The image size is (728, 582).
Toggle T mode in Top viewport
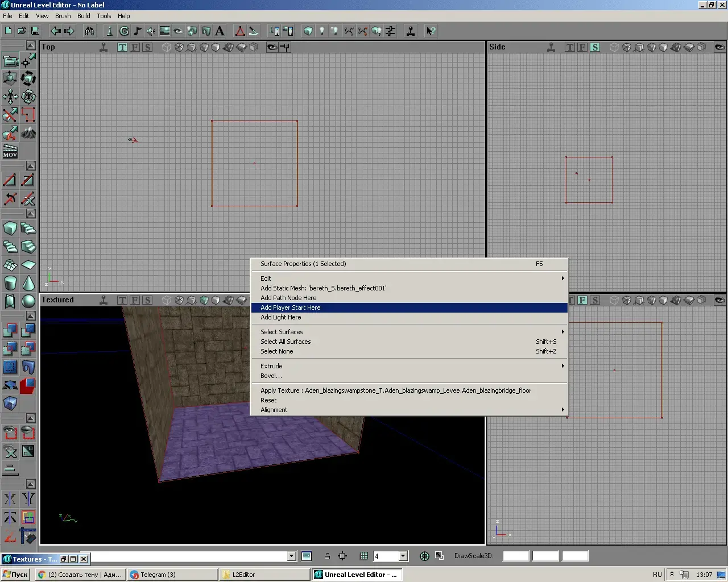122,47
